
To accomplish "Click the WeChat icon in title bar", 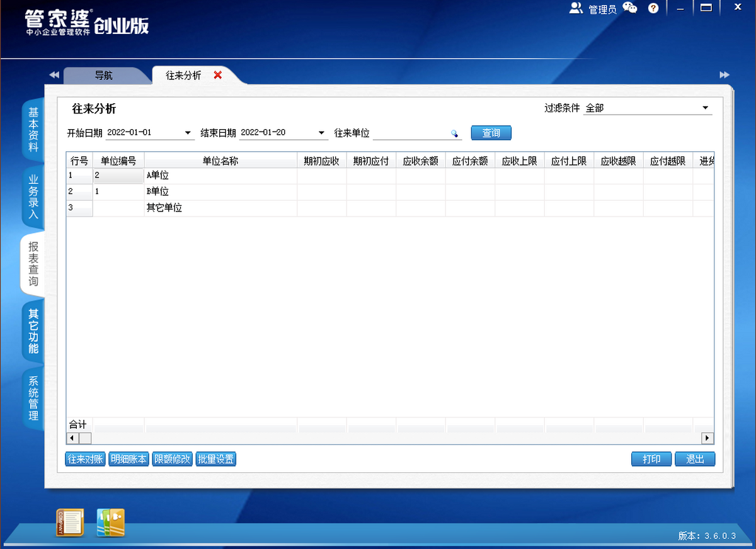I will tap(629, 8).
